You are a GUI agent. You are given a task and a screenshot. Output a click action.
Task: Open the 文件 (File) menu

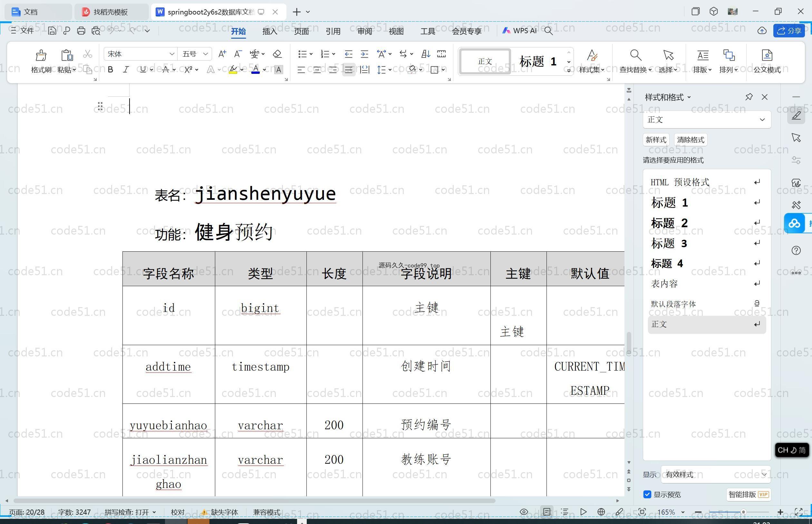23,31
